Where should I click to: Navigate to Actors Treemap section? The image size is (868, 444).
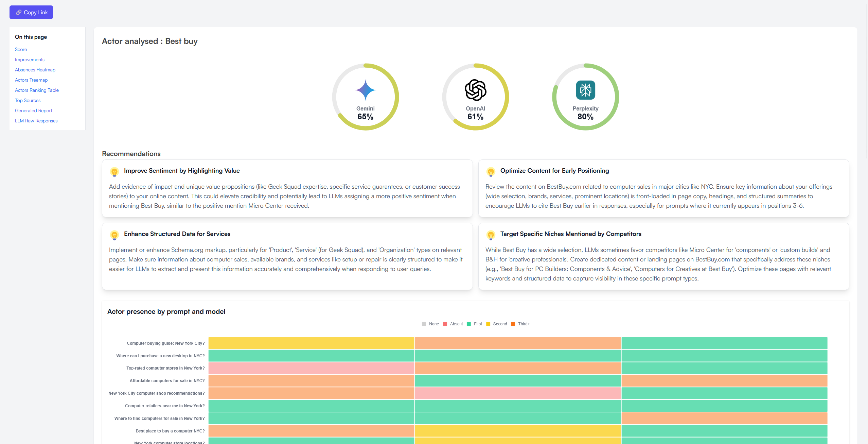click(31, 80)
